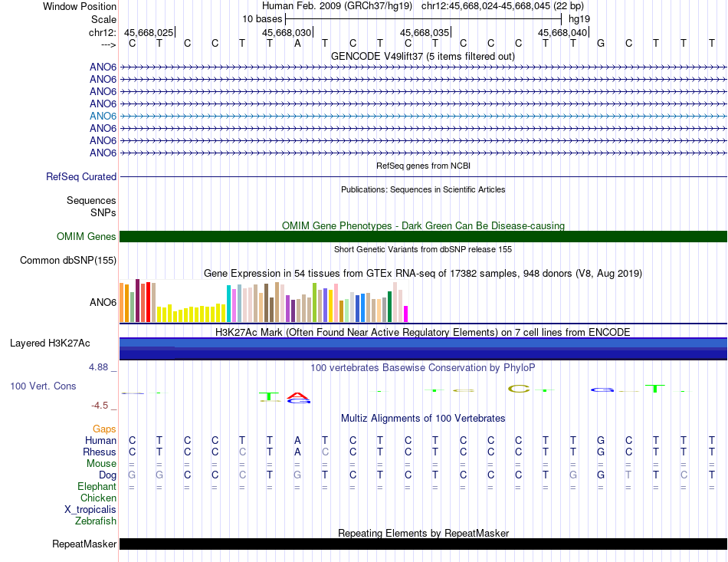Click the magenta bar in the GTEx expression chart
This screenshot has width=728, height=562.
pos(405,314)
